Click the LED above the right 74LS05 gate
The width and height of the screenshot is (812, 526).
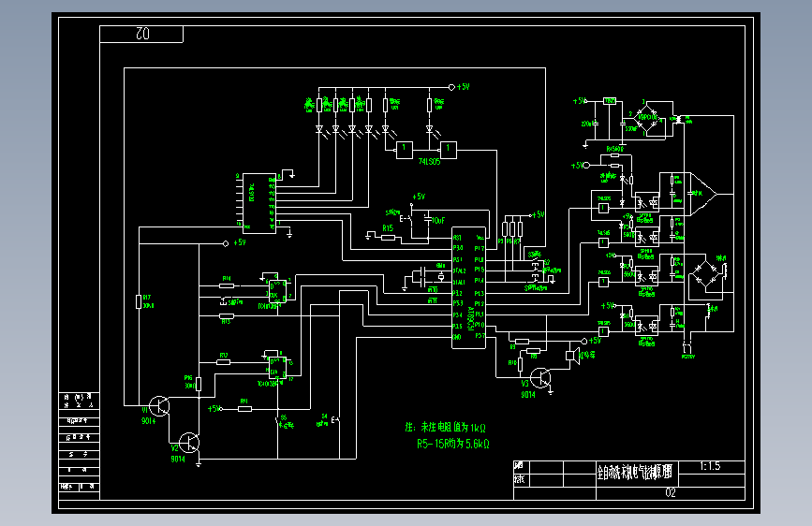click(x=429, y=128)
